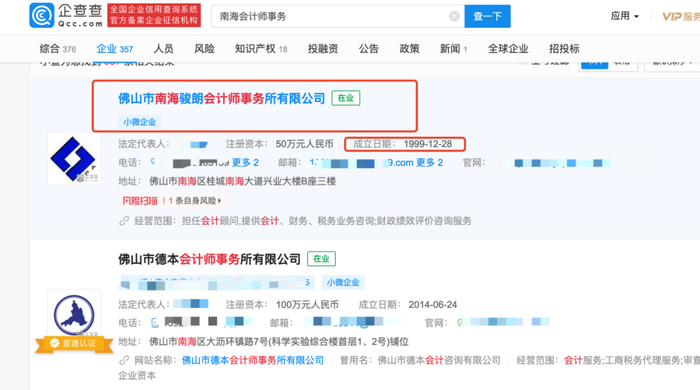Click the 小微企业 tag under 南海骏朗 company
The width and height of the screenshot is (700, 390).
click(x=140, y=122)
